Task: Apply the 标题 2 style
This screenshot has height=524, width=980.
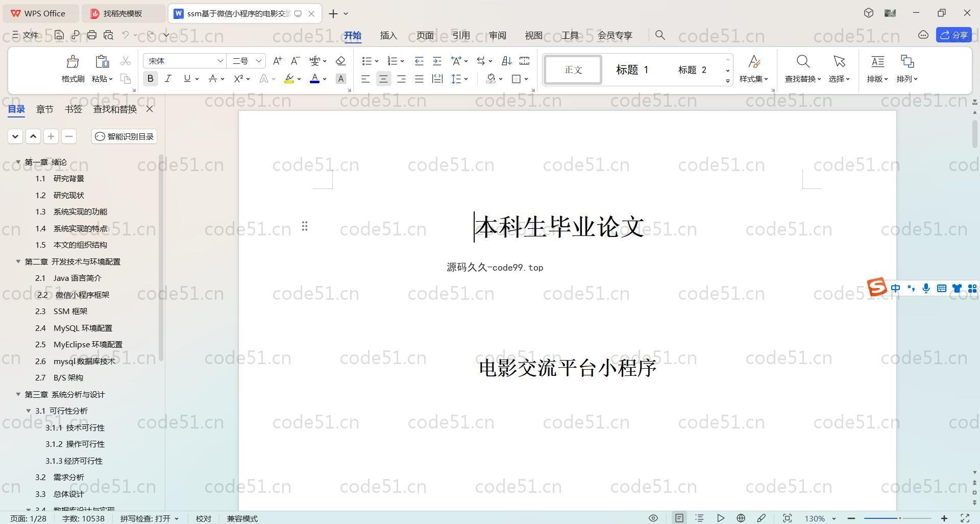Action: (x=692, y=69)
